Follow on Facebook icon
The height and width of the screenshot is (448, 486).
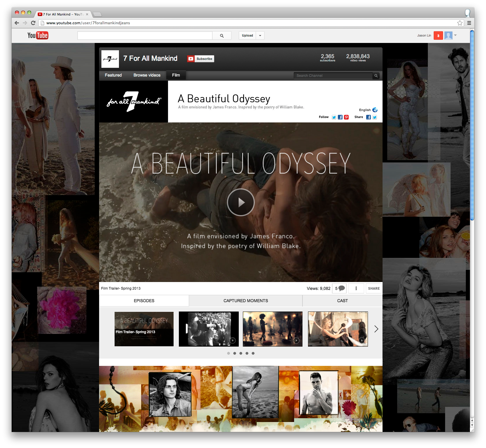[340, 117]
